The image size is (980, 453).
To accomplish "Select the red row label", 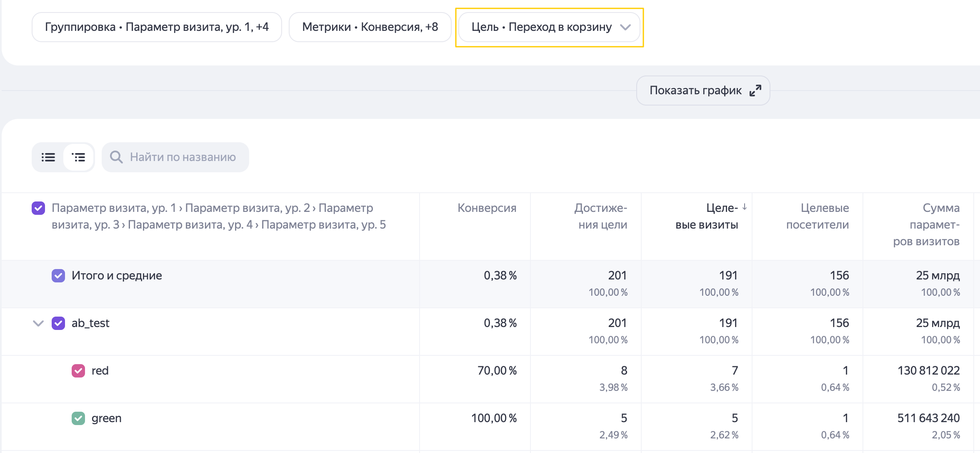I will (100, 370).
